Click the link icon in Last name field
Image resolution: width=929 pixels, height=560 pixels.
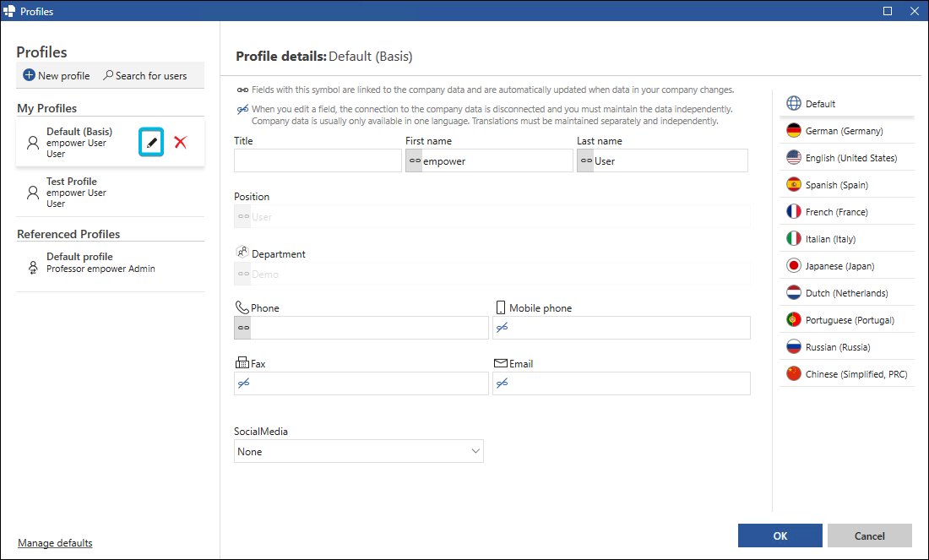pyautogui.click(x=587, y=160)
